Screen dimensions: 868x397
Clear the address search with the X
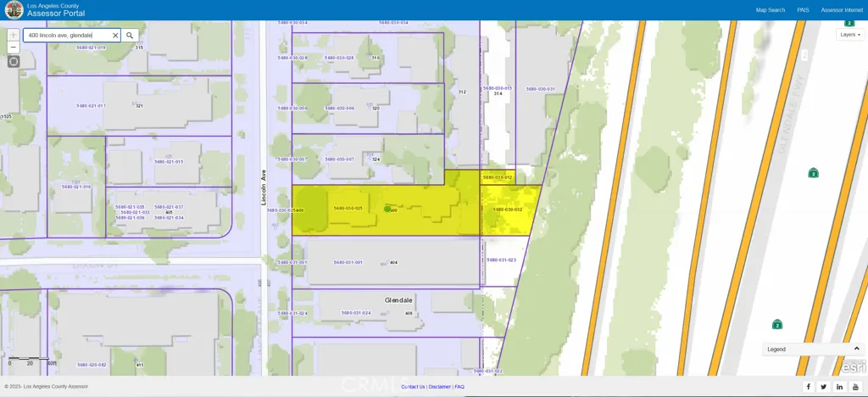115,36
